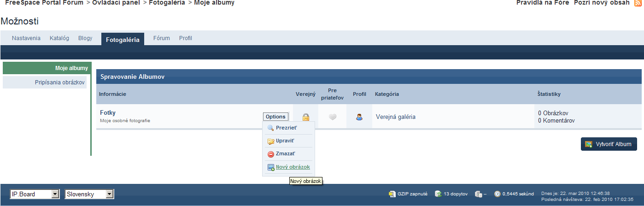Click the database queries icon

click(439, 194)
